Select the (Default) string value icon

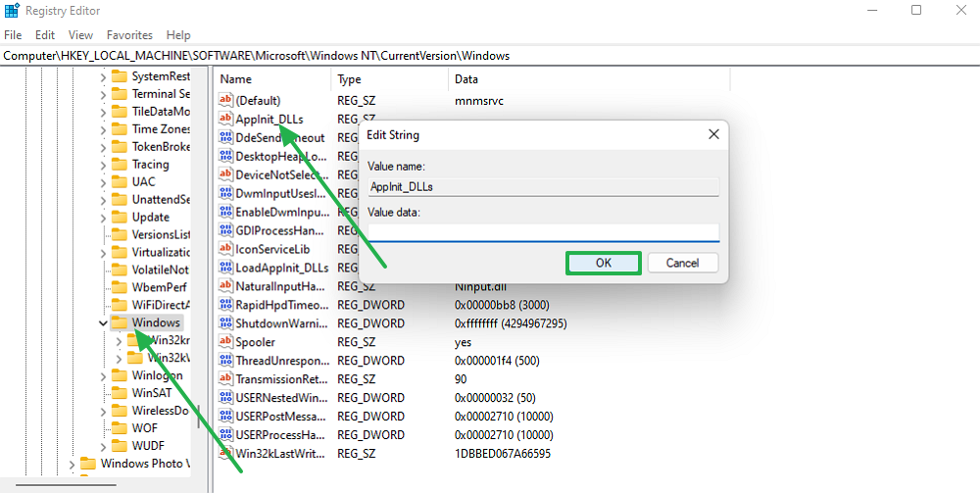pos(225,100)
